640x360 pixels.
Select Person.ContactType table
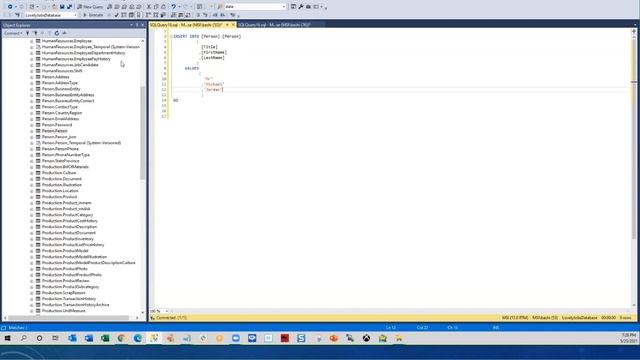pyautogui.click(x=60, y=107)
